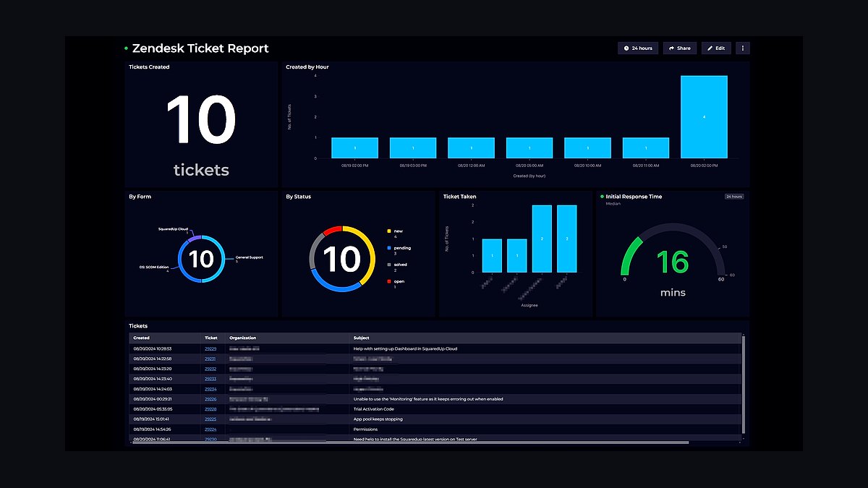Click the DS: SCOM Edition donut label
868x488 pixels.
(154, 267)
